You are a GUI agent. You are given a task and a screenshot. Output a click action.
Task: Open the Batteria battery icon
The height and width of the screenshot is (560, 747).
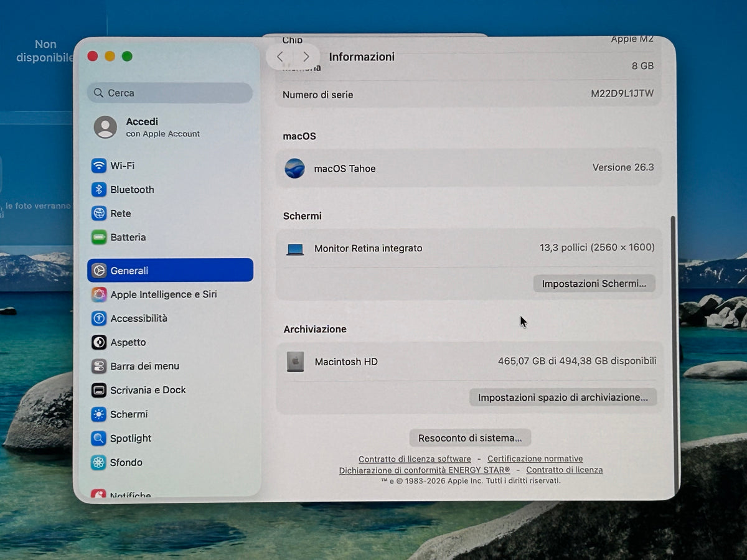99,237
